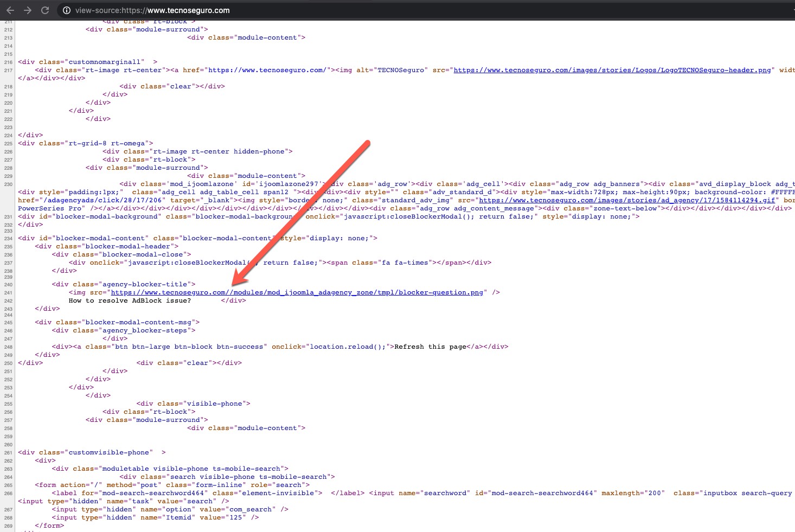The image size is (795, 532).
Task: Click the browser back arrow
Action: [x=10, y=10]
